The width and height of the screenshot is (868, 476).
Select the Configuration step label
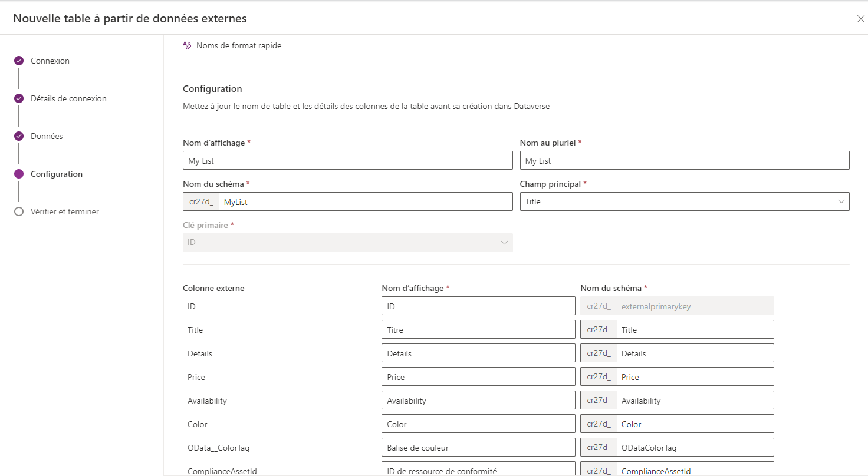point(57,174)
